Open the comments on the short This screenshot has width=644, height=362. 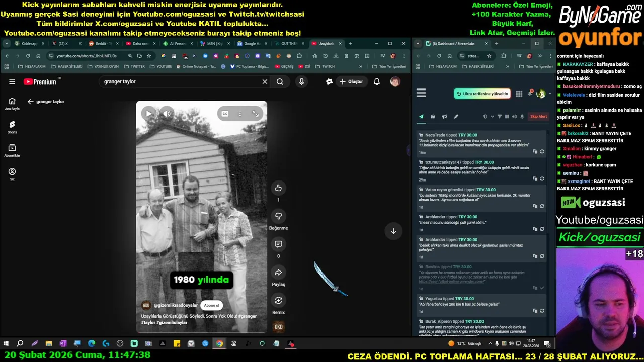278,244
